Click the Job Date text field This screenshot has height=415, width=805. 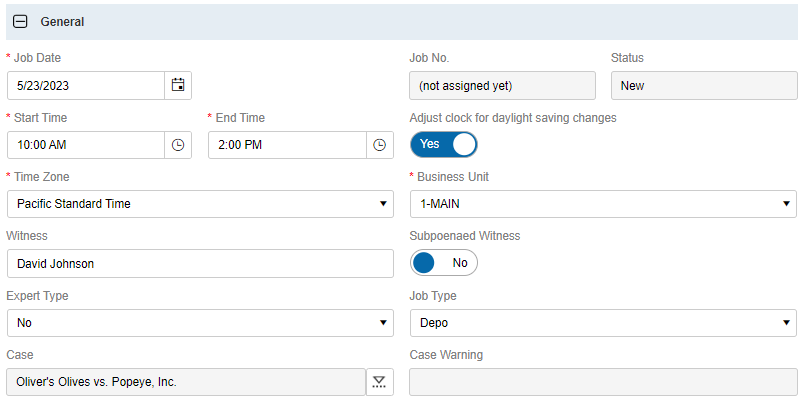click(x=85, y=86)
